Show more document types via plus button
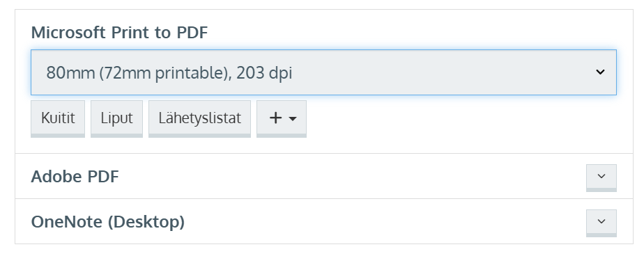 click(x=282, y=118)
